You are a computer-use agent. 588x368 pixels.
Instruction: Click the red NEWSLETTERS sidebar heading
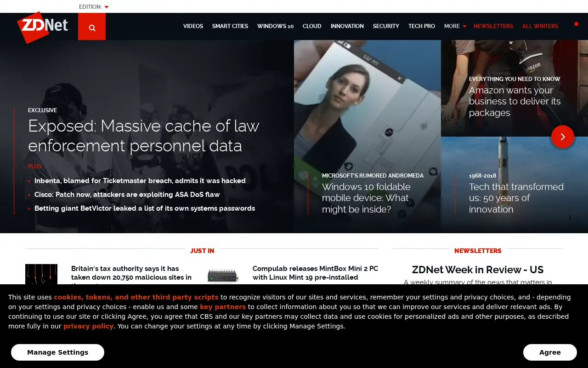pos(478,251)
